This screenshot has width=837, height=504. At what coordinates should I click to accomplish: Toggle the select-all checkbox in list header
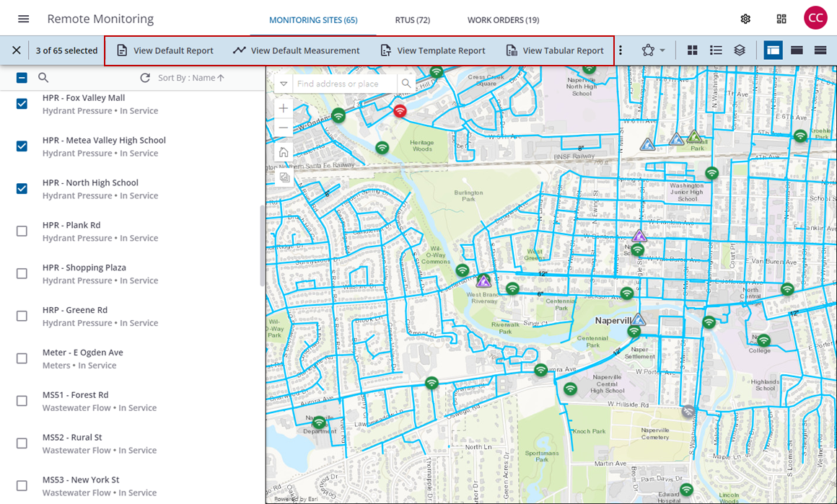pyautogui.click(x=22, y=78)
